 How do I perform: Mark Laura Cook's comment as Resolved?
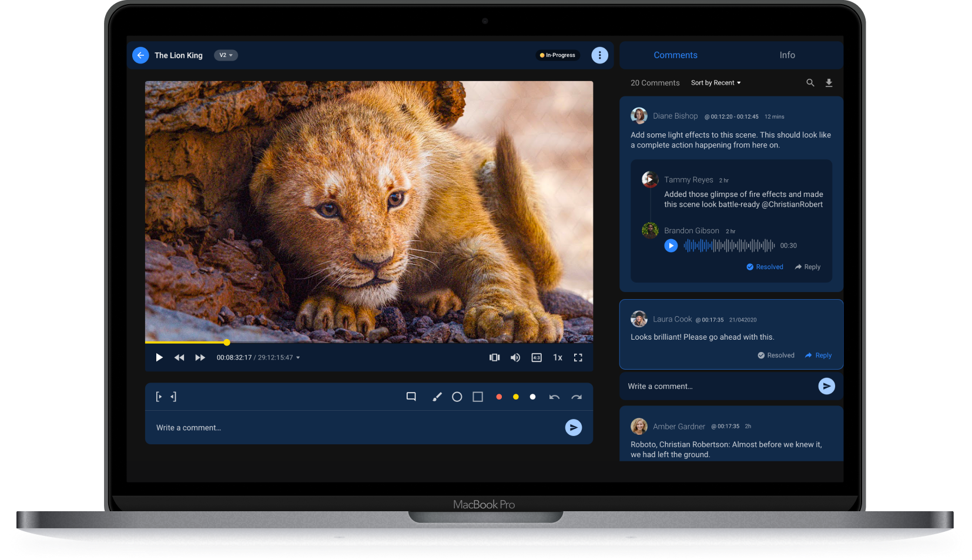coord(776,355)
